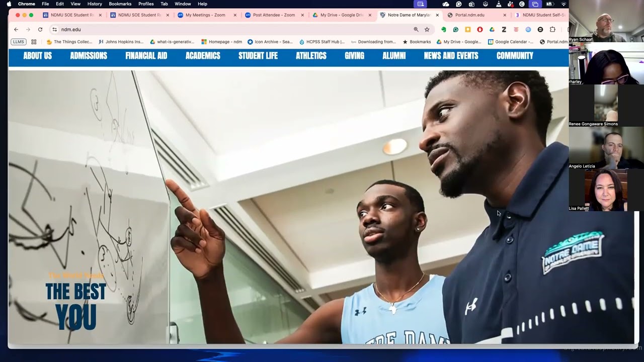The image size is (644, 362).
Task: Open the cloud icon in macOS menu bar
Action: 446,4
